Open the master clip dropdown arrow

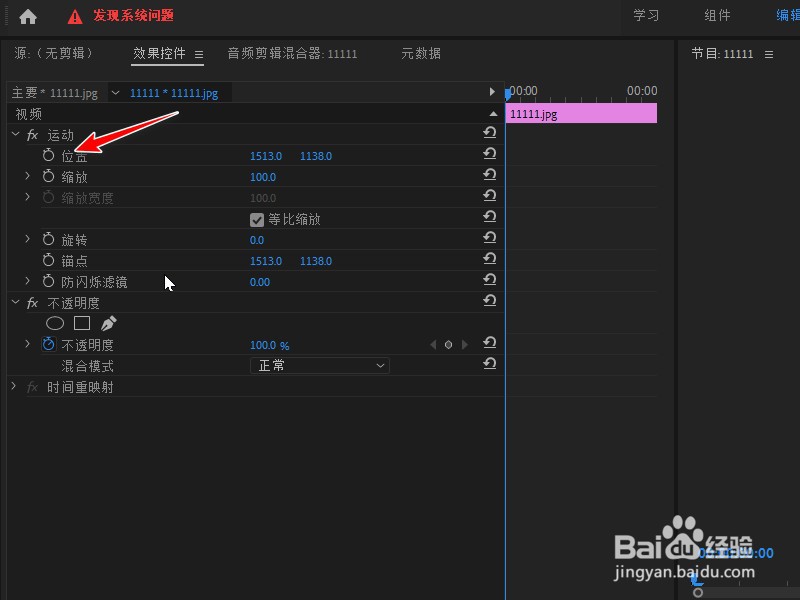tap(115, 93)
